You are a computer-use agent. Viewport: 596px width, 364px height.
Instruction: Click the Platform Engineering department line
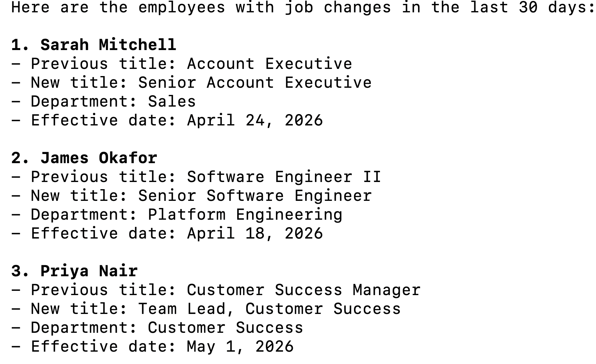[177, 214]
